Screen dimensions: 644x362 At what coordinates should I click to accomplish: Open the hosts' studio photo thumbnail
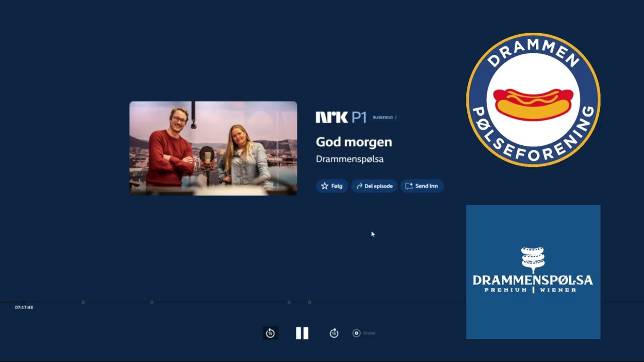[213, 148]
